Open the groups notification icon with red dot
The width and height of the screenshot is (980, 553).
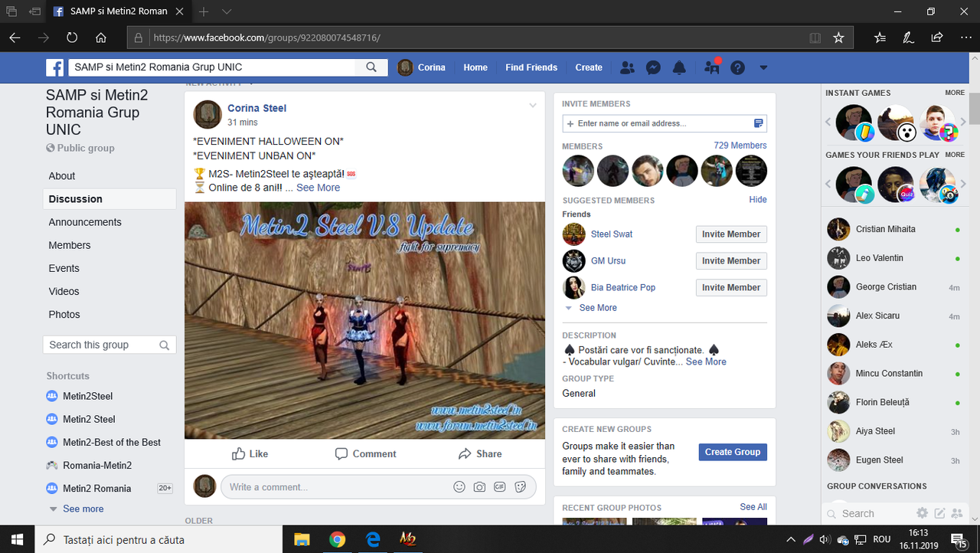point(712,67)
